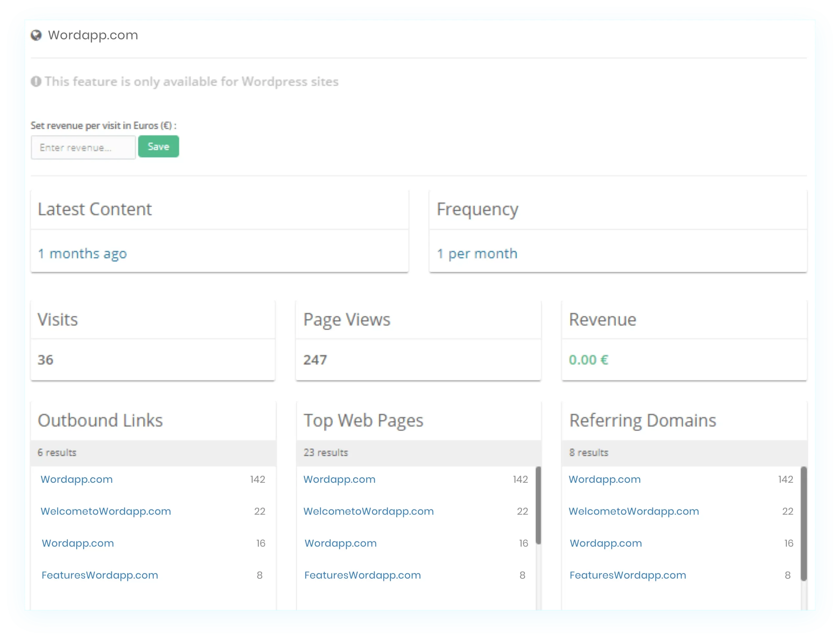The width and height of the screenshot is (840, 640).
Task: Open FeaturesWordapp.com in Top Web Pages
Action: (362, 575)
